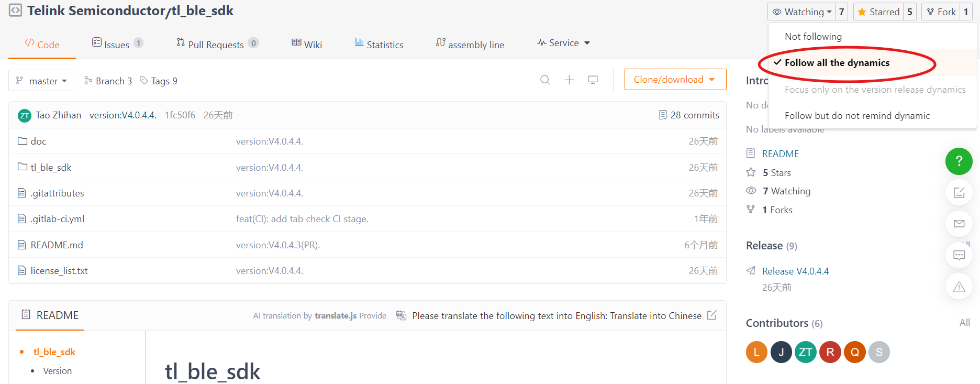This screenshot has width=980, height=384.
Task: Open the tl_ble_sdk folder
Action: pos(51,168)
